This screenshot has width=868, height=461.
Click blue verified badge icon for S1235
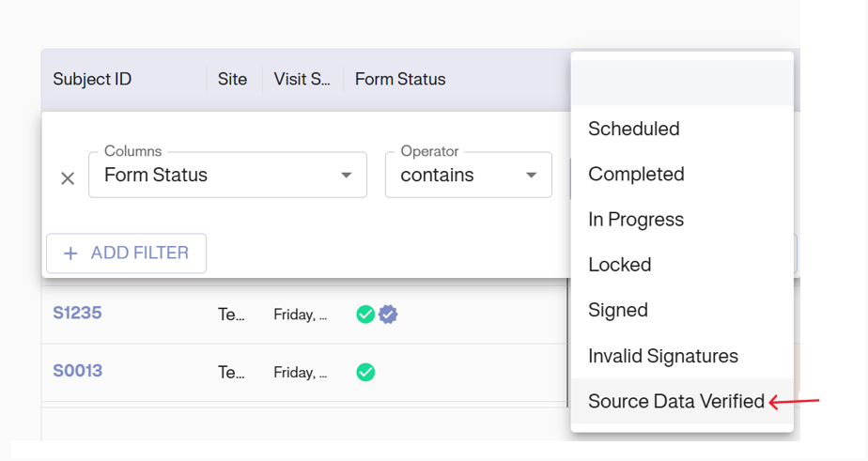tap(388, 315)
